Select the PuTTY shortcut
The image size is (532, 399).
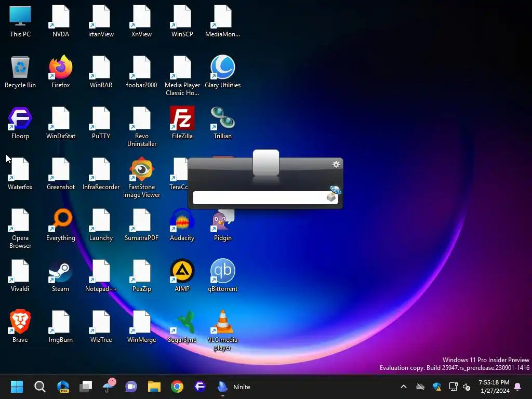pyautogui.click(x=101, y=123)
